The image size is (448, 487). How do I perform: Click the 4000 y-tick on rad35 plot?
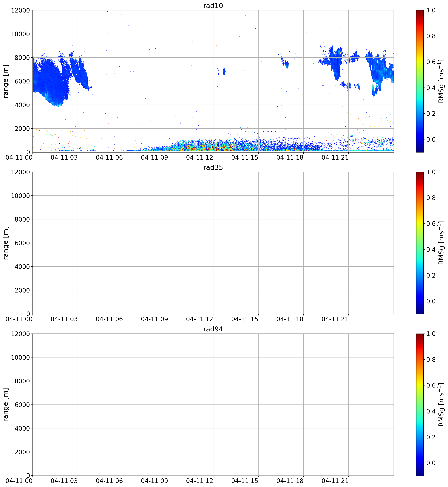pyautogui.click(x=22, y=267)
